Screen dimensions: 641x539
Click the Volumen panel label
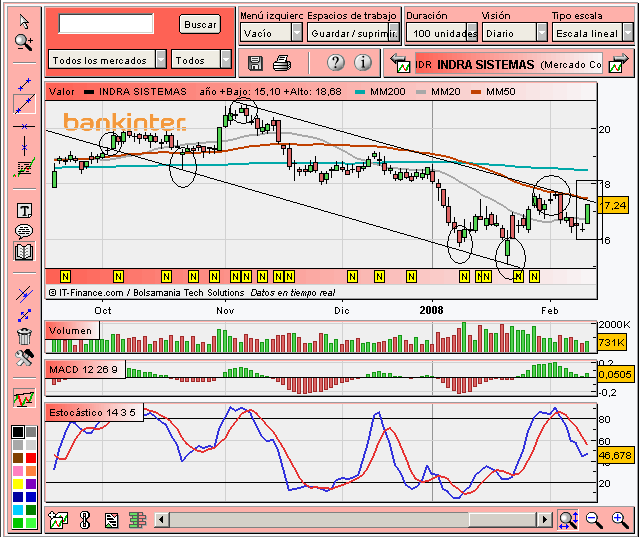72,330
